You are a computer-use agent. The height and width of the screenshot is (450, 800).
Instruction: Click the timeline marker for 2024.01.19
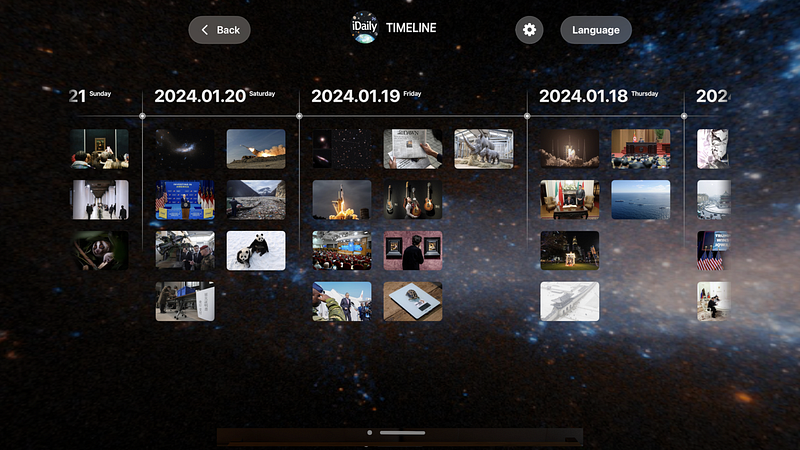(x=299, y=116)
